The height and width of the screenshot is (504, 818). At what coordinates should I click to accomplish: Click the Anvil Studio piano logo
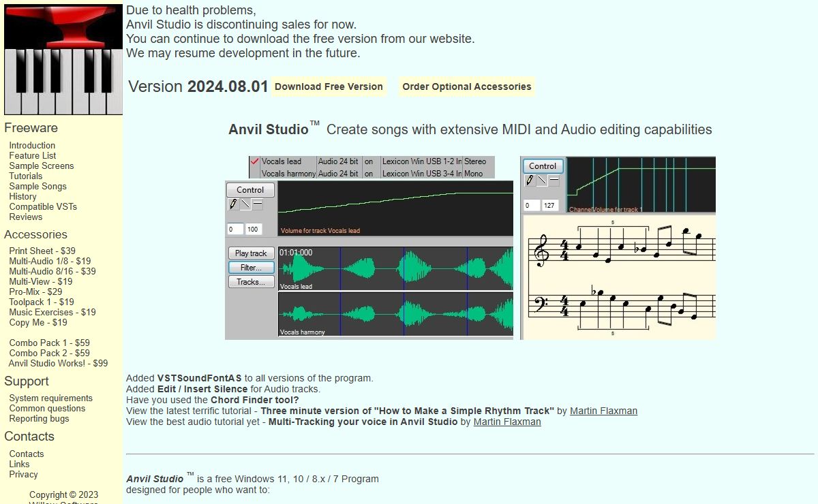click(x=63, y=59)
